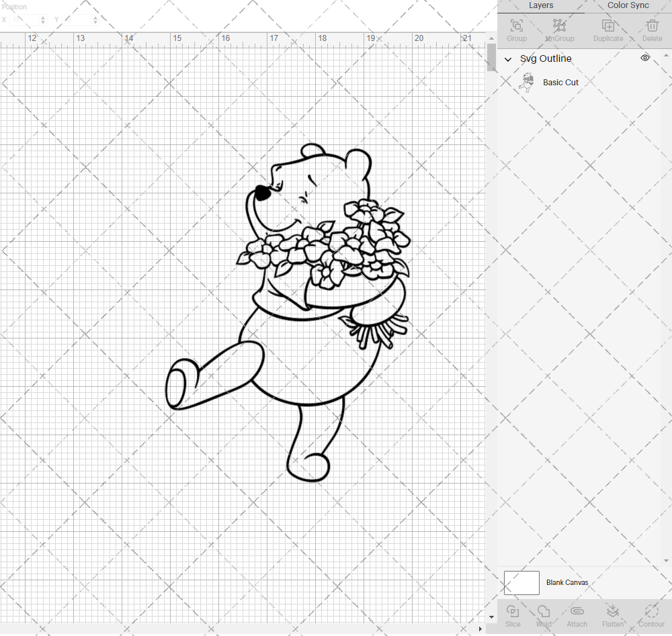Select the Slice tool
Screen dimensions: 672x636
pyautogui.click(x=513, y=615)
